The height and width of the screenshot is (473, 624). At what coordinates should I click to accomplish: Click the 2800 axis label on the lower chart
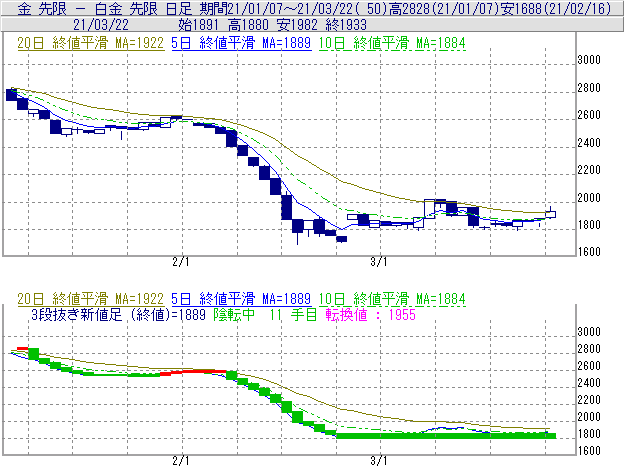point(589,349)
